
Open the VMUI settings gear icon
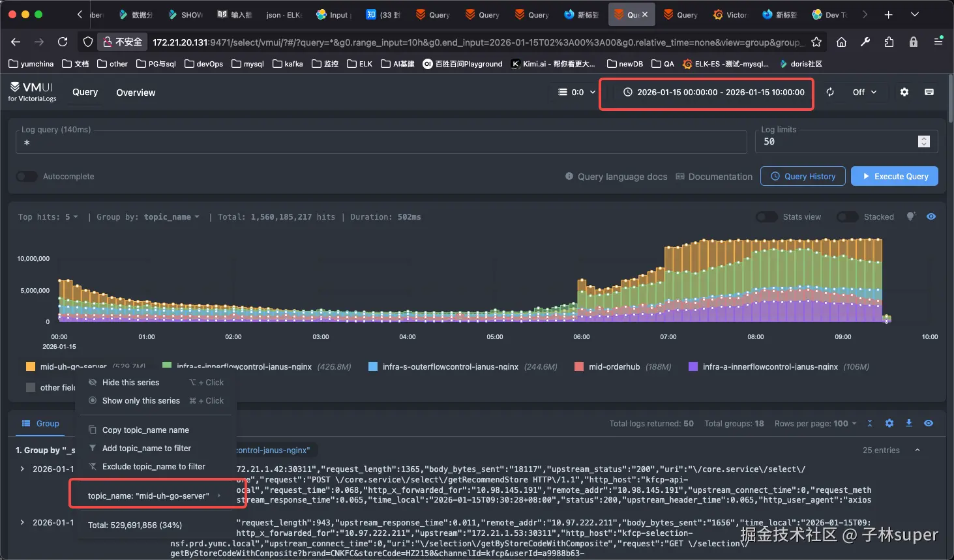(904, 93)
